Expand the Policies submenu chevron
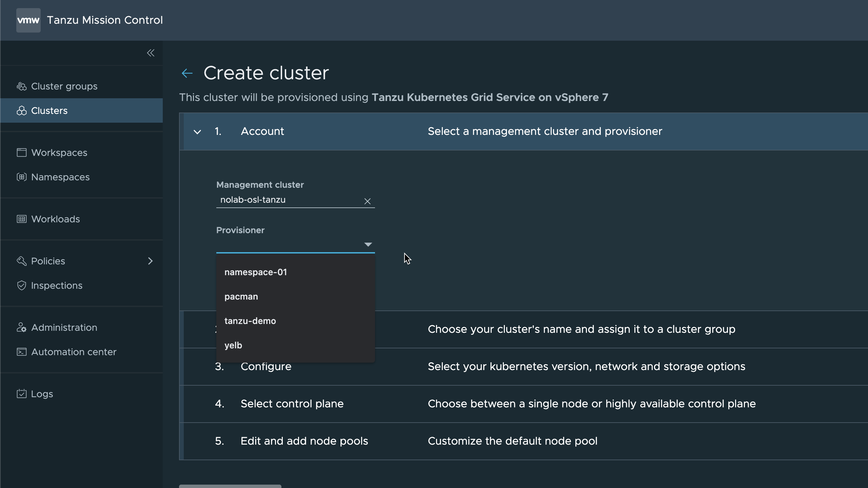Image resolution: width=868 pixels, height=488 pixels. (151, 261)
